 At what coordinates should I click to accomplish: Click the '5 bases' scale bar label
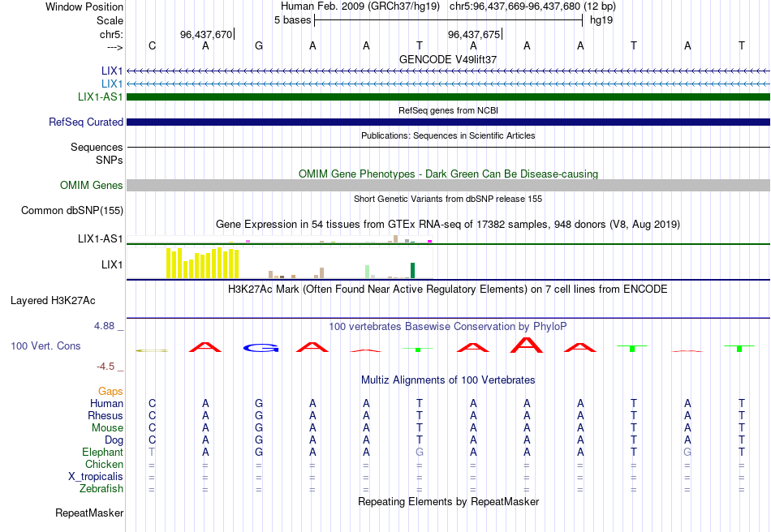(x=292, y=20)
